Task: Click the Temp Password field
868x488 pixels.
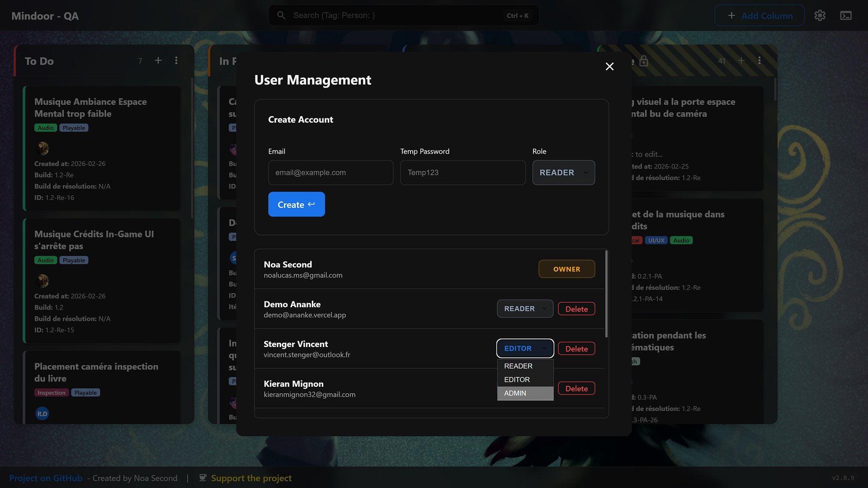Action: 462,173
